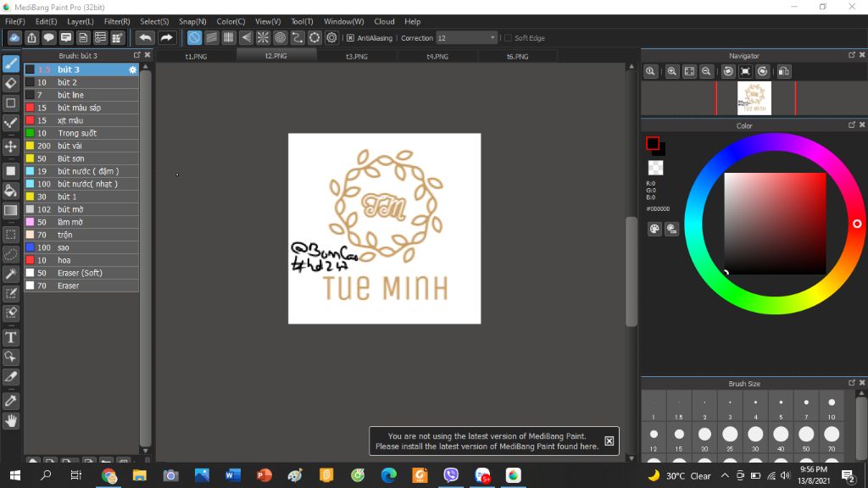This screenshot has height=488, width=868.
Task: Select the Gradient tool
Action: tap(11, 210)
